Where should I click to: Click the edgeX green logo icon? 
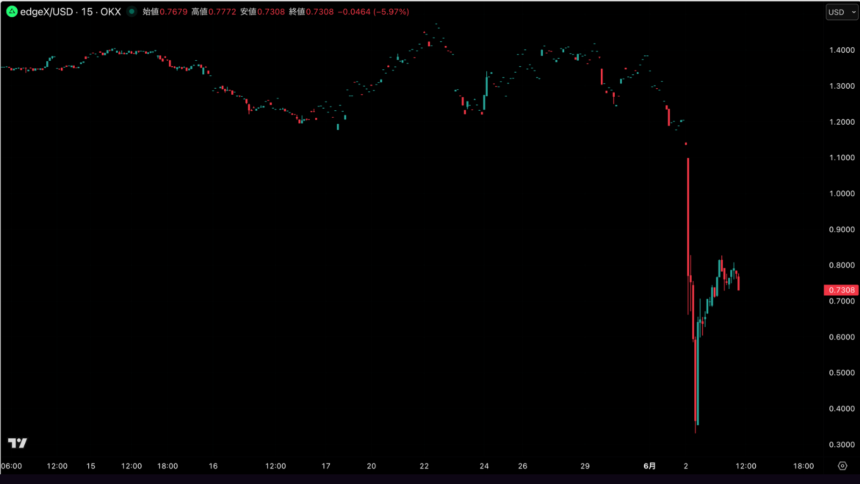pos(12,12)
